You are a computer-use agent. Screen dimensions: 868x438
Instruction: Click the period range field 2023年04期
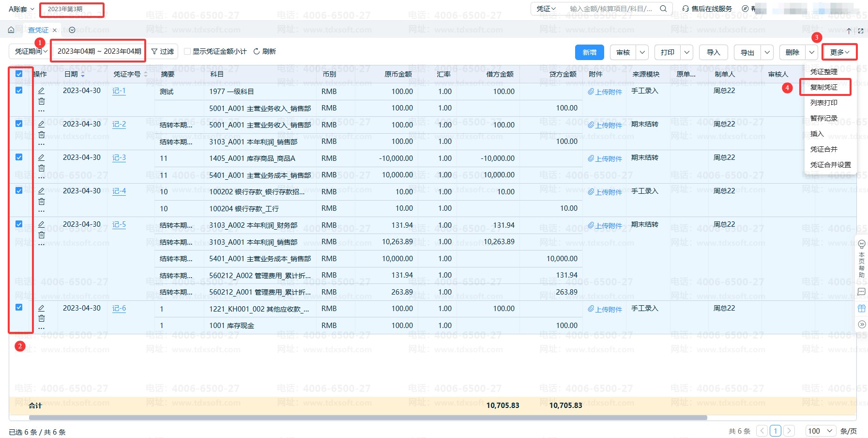(x=99, y=51)
